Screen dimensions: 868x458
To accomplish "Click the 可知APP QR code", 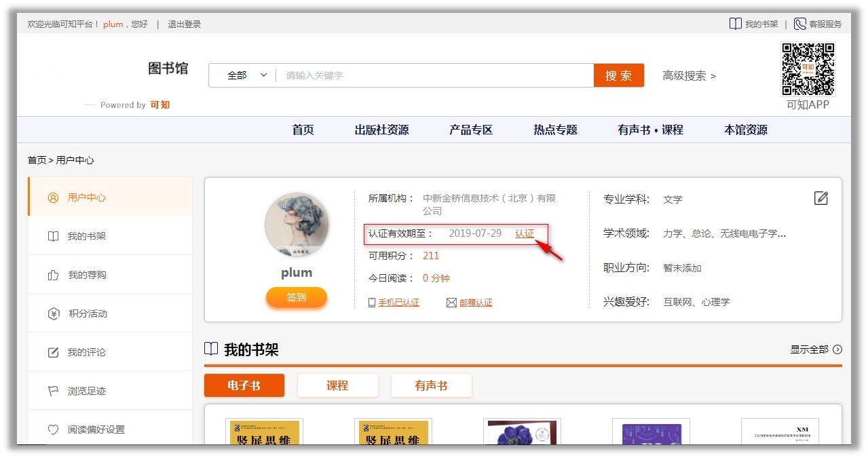I will [808, 69].
